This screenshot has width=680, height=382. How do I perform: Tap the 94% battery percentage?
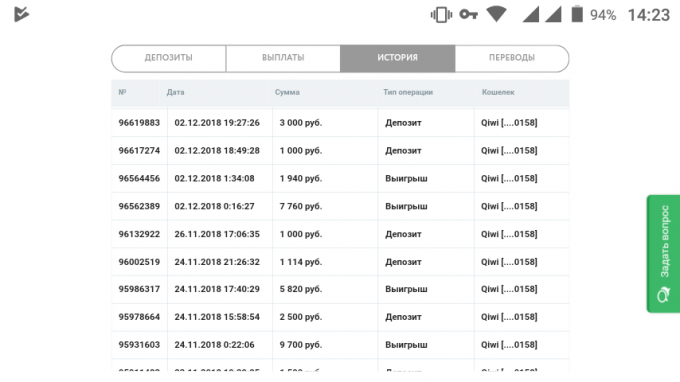tap(603, 16)
